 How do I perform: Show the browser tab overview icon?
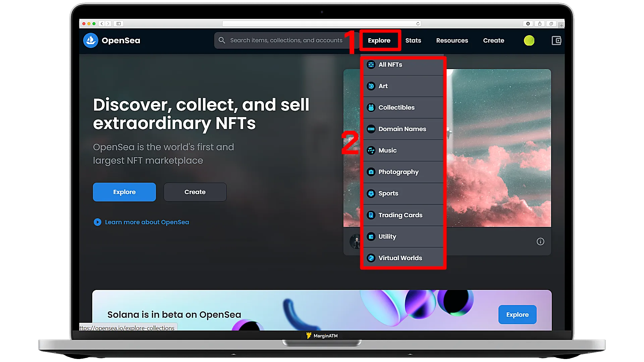[551, 24]
